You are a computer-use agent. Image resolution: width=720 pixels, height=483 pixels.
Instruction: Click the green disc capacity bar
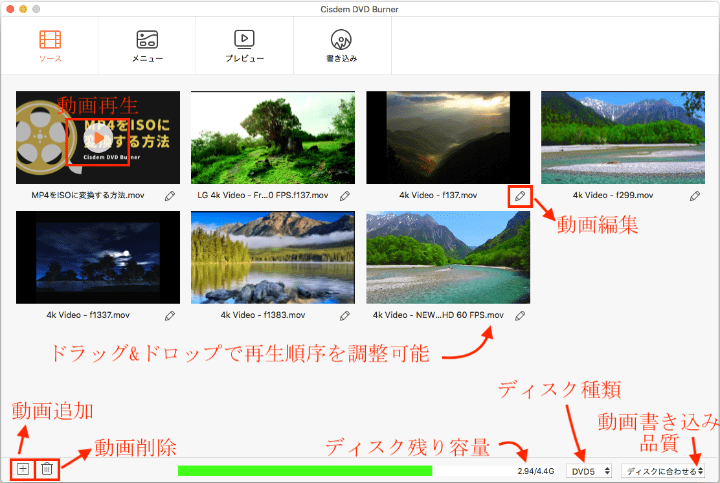pos(305,471)
